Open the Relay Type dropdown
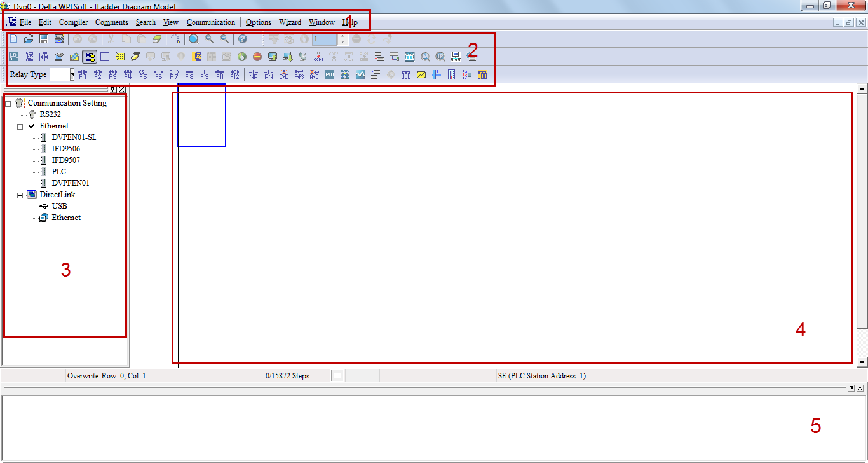This screenshot has width=868, height=463. click(72, 74)
